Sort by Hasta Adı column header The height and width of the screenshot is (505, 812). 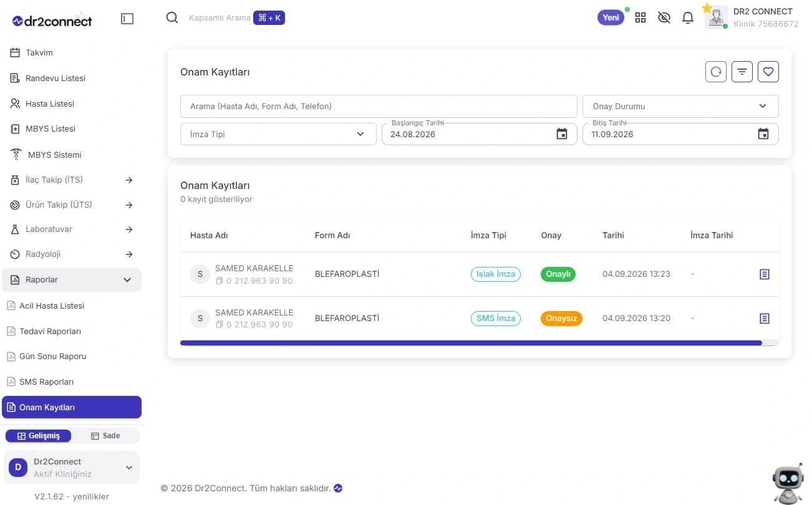209,236
